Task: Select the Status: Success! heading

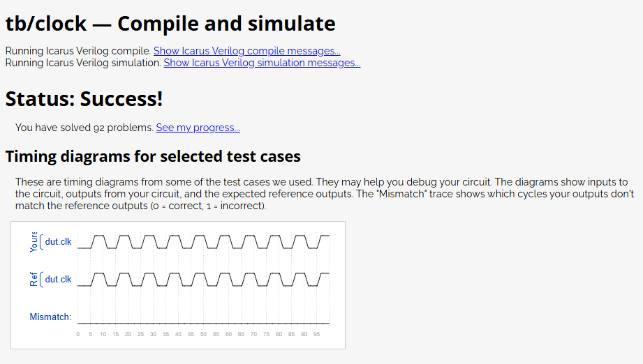Action: 84,99
